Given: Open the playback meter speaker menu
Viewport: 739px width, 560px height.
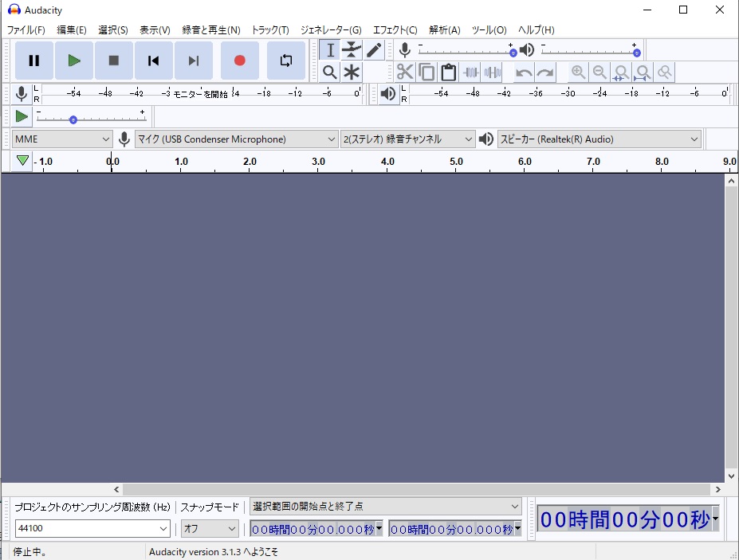Looking at the screenshot, I should click(388, 94).
